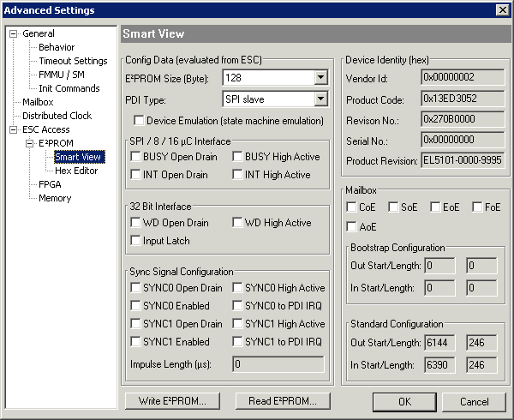
Task: Select the General tree label
Action: coord(39,33)
